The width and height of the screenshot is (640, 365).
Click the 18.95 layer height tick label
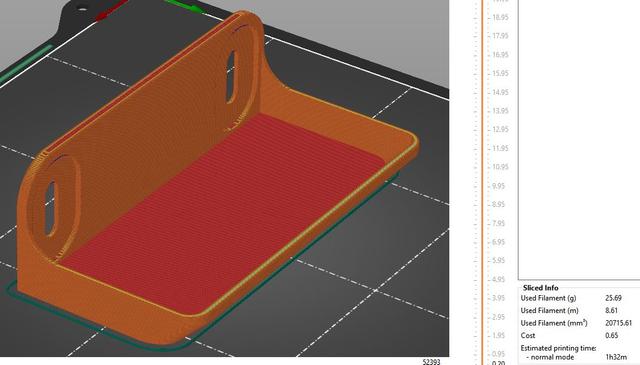tap(500, 18)
